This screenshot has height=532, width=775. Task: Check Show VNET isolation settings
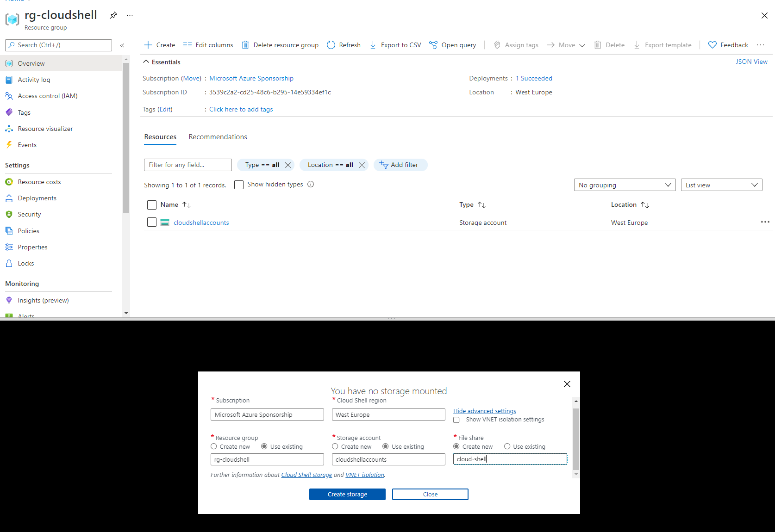point(456,420)
